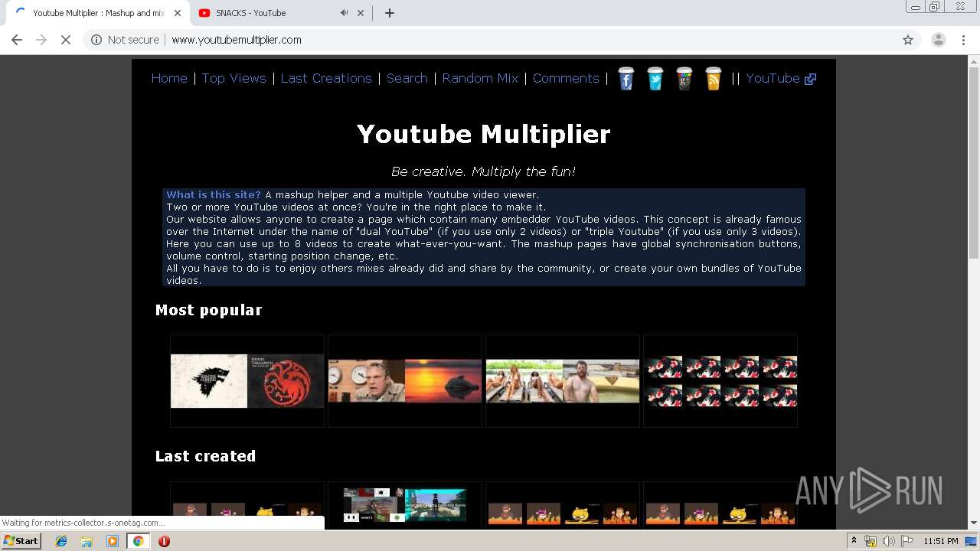Click the Youtube Multiplier page title

(484, 134)
